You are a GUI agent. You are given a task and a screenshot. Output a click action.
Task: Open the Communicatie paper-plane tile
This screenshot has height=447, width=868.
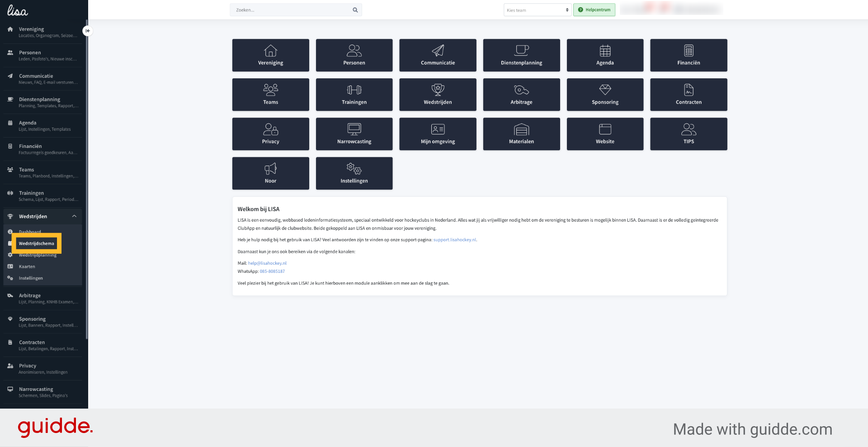(438, 55)
